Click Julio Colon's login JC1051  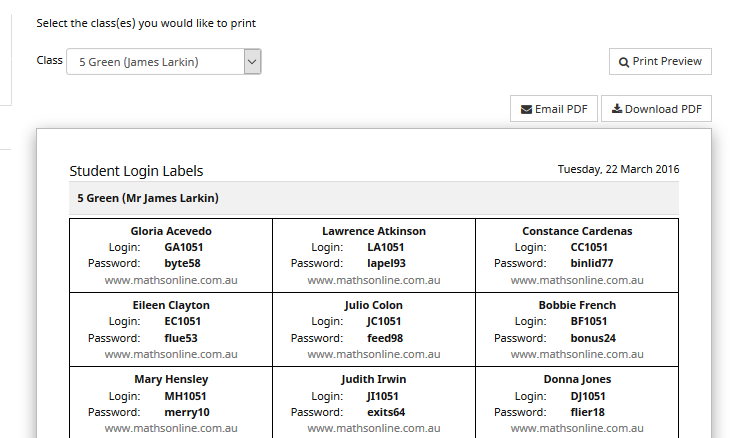(x=384, y=321)
